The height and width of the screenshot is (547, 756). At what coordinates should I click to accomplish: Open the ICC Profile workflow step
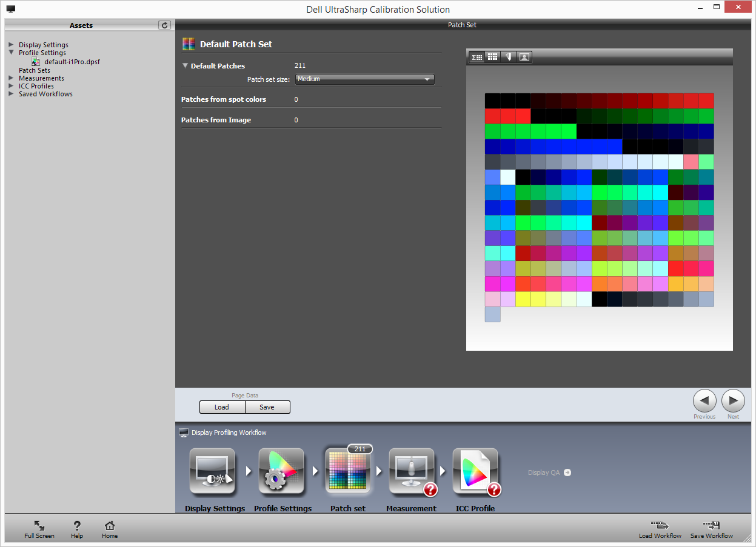[475, 471]
